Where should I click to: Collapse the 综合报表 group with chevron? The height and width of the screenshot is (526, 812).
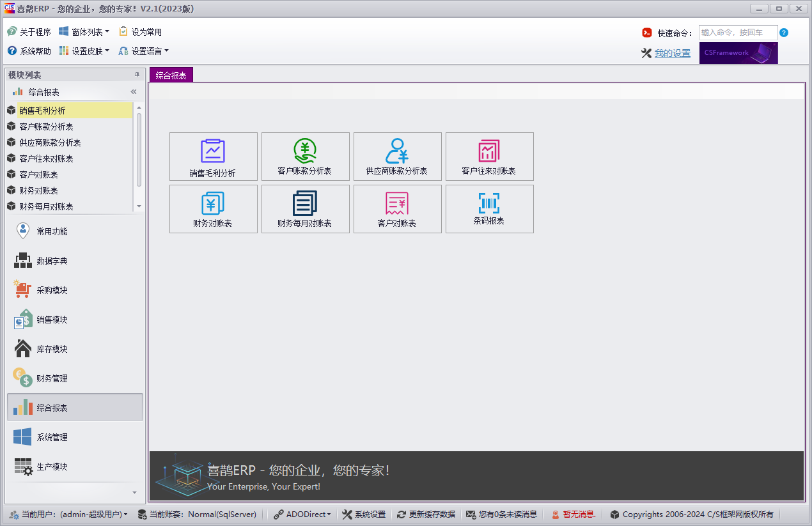tap(134, 92)
